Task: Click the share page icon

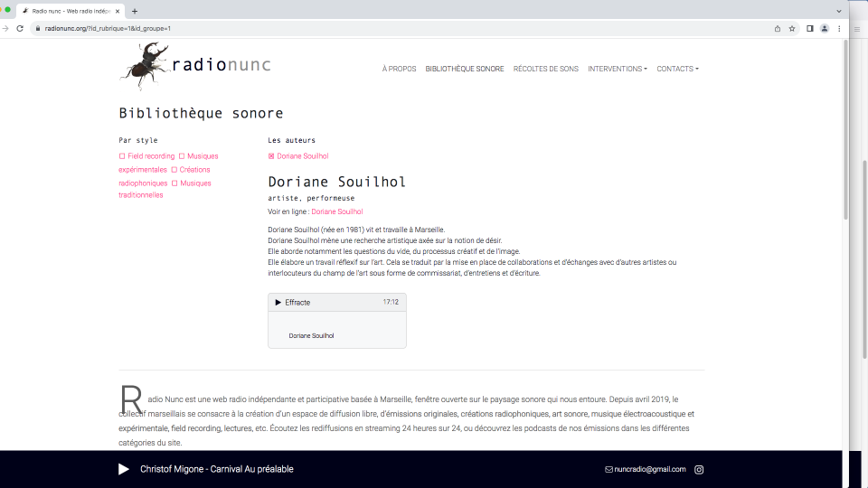Action: [778, 28]
